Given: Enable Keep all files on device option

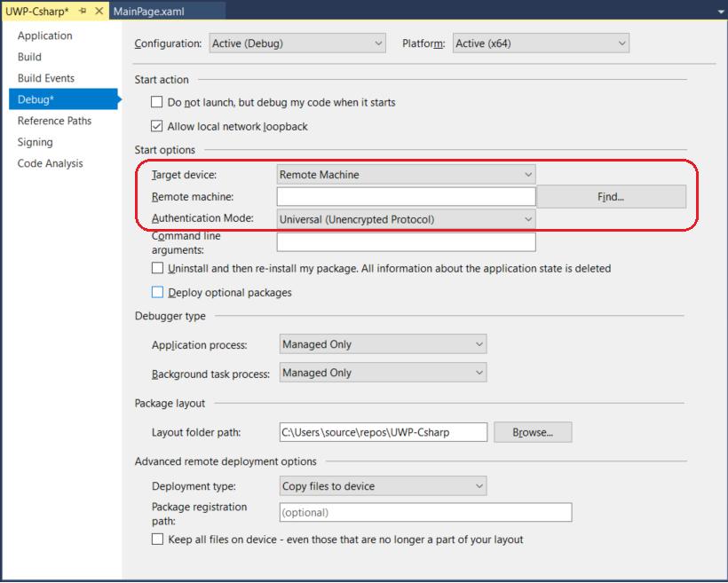Looking at the screenshot, I should [157, 539].
